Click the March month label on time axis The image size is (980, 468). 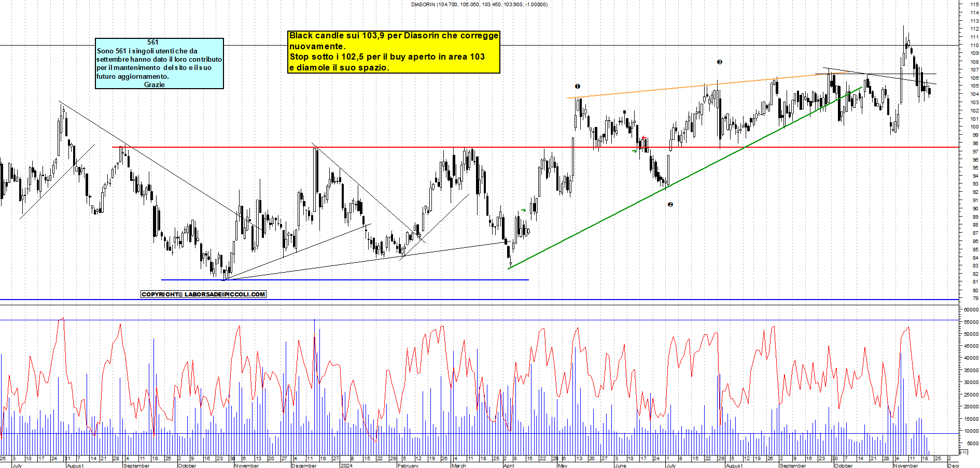point(459,465)
